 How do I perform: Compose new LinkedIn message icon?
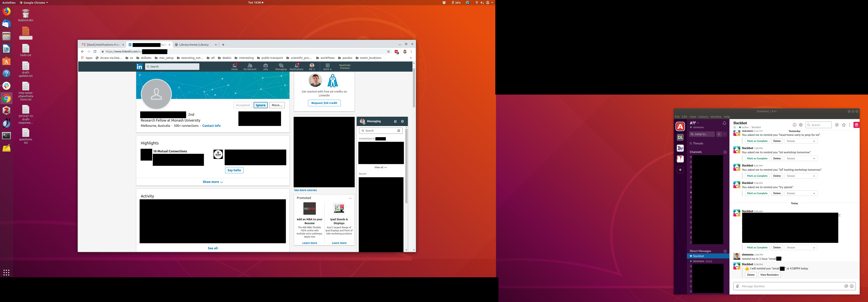point(395,122)
